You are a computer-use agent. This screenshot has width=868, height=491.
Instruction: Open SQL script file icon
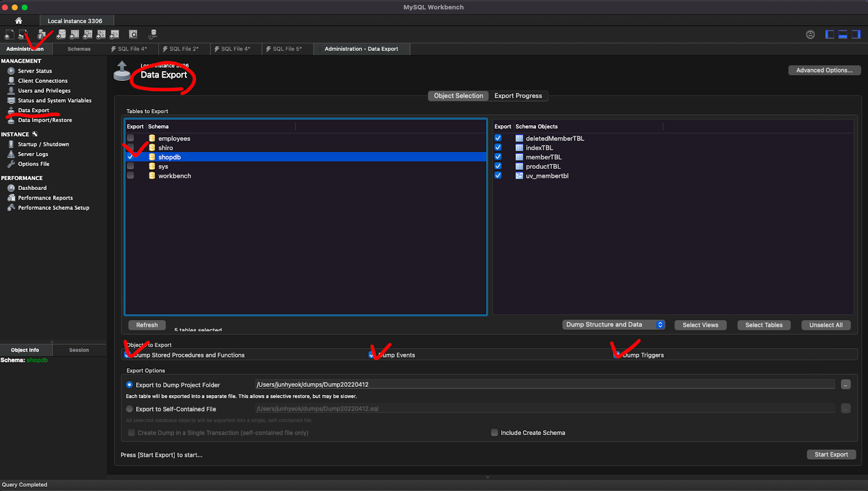coord(23,34)
